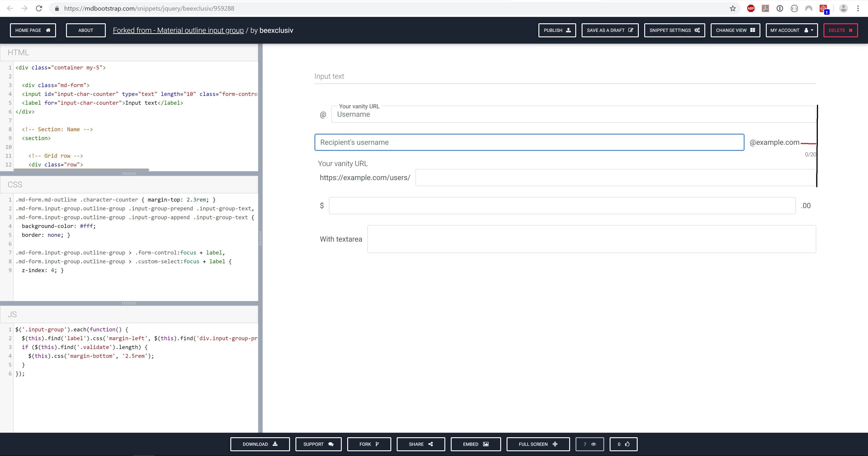Save the snippet as a draft
This screenshot has width=868, height=456.
tap(610, 30)
